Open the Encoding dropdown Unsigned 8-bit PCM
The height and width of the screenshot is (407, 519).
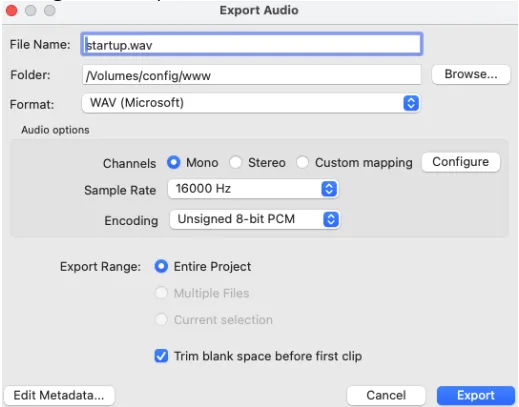tap(255, 219)
